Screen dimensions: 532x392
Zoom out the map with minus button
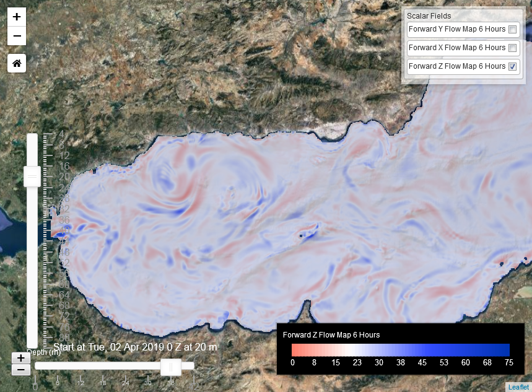[x=17, y=36]
